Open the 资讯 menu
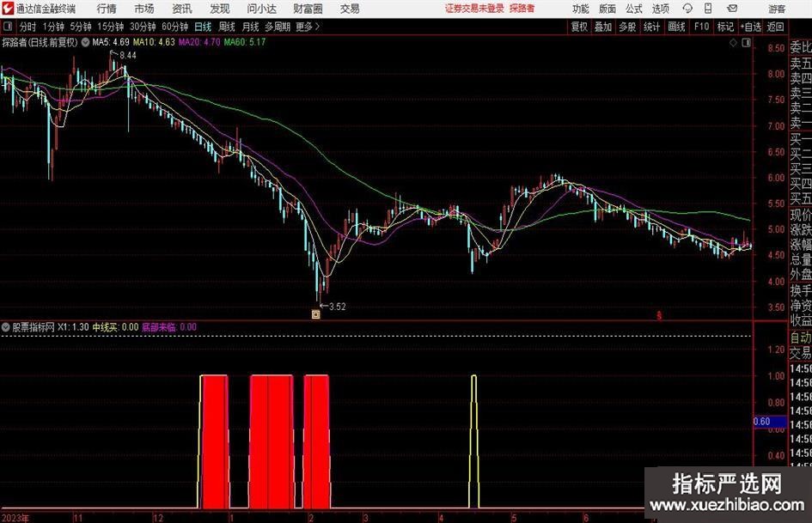This screenshot has height=523, width=812. pyautogui.click(x=182, y=9)
